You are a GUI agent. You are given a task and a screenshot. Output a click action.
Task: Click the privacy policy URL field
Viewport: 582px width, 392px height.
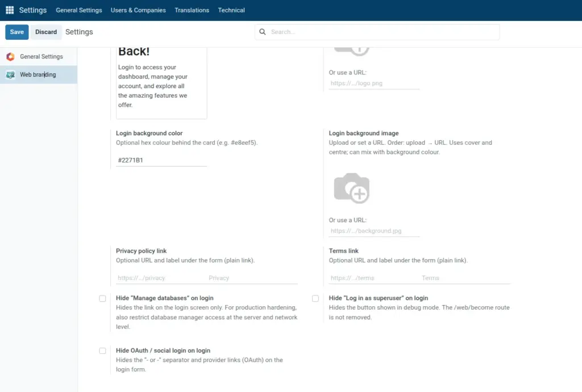click(161, 278)
